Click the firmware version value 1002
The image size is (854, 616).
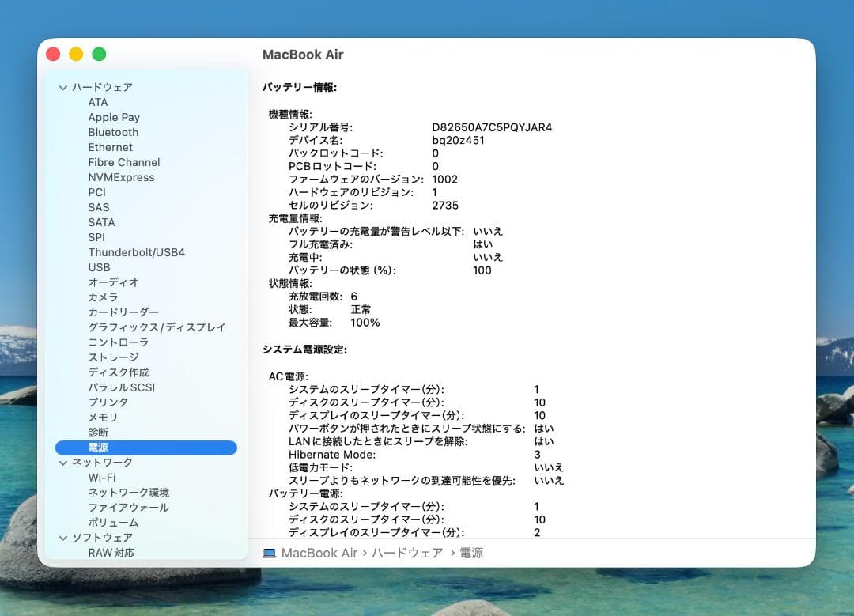[x=445, y=180]
